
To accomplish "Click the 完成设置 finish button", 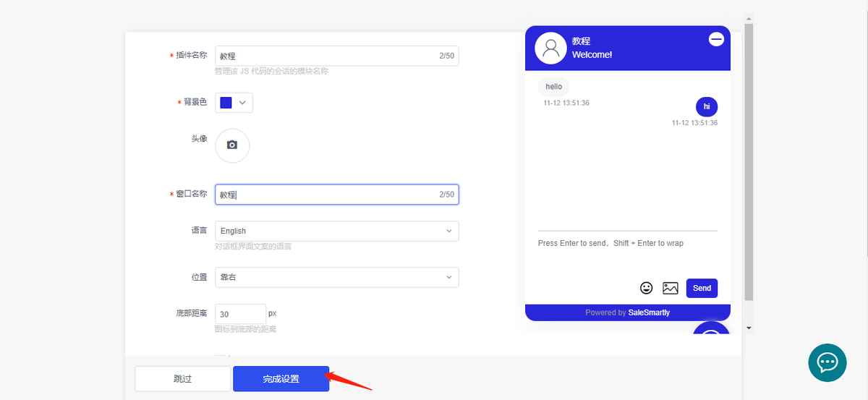I will point(281,378).
